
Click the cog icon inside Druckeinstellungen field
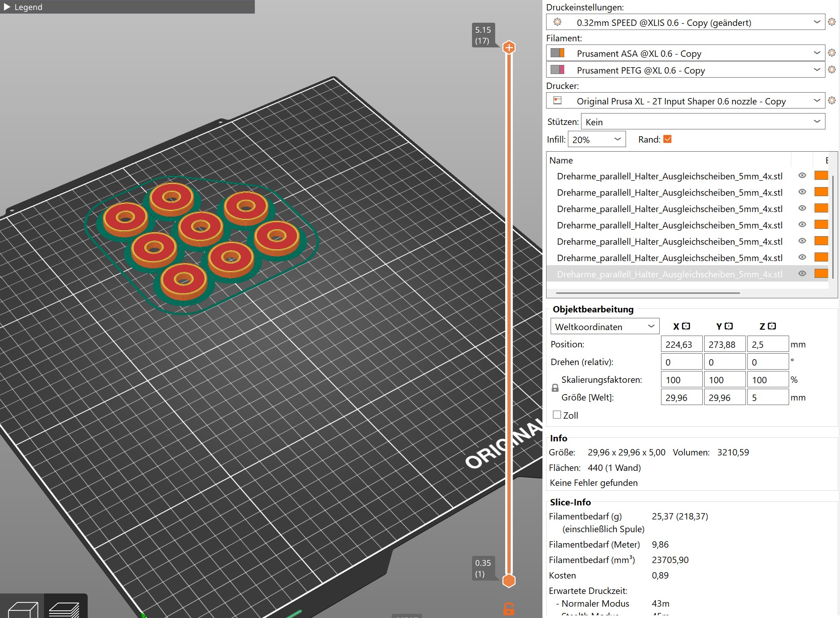tap(557, 22)
